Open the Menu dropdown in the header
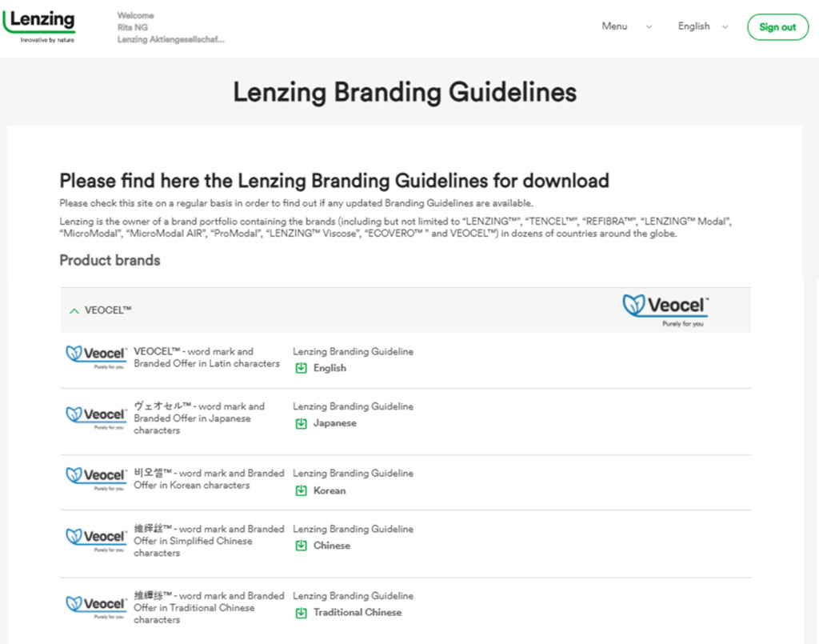The image size is (819, 644). pos(626,26)
